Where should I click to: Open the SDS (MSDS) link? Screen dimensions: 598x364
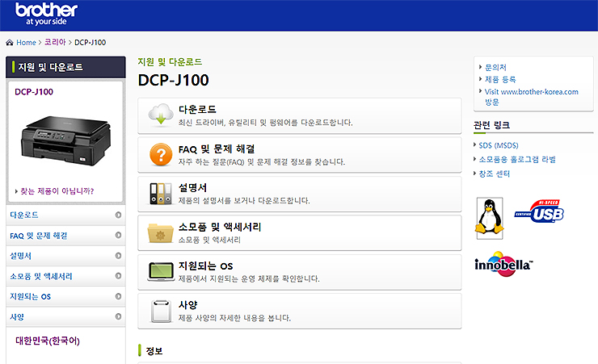click(499, 145)
